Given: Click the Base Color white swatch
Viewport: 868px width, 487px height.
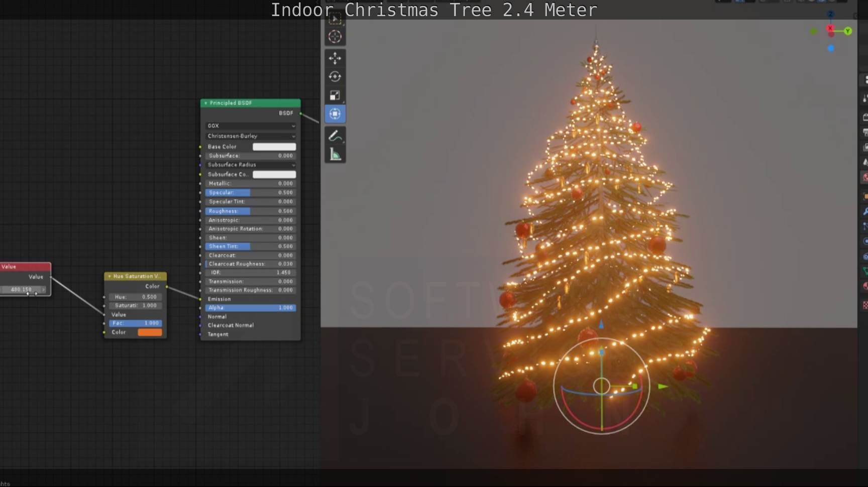Looking at the screenshot, I should click(274, 147).
